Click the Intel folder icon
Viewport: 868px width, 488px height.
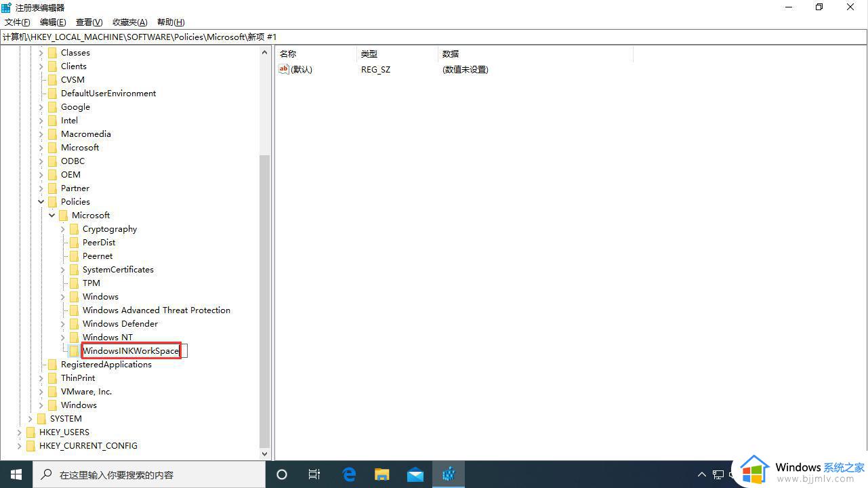click(x=52, y=121)
